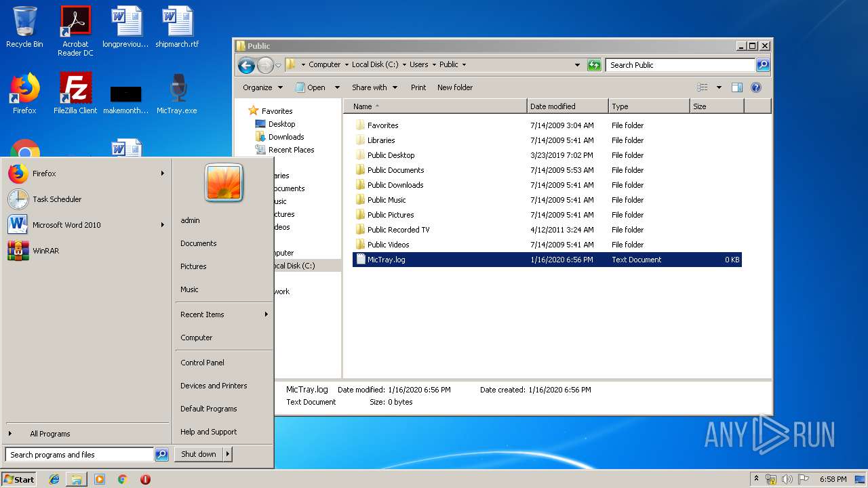Click Print in Explorer toolbar

418,87
